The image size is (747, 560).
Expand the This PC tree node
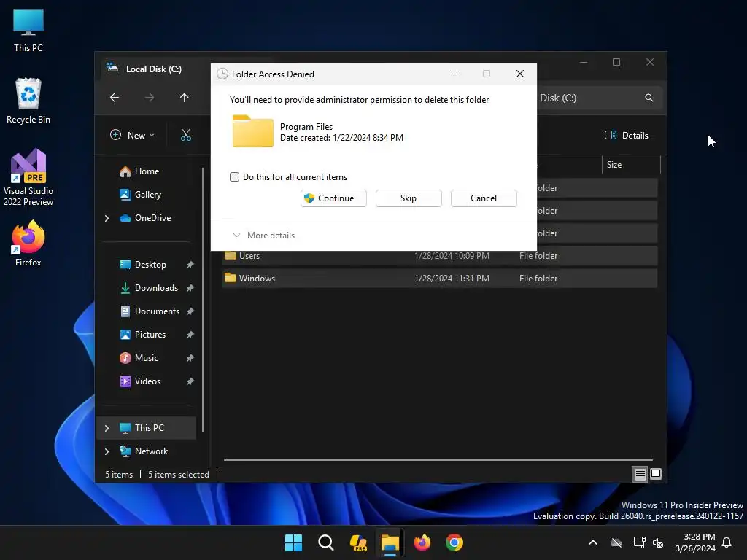(x=107, y=428)
